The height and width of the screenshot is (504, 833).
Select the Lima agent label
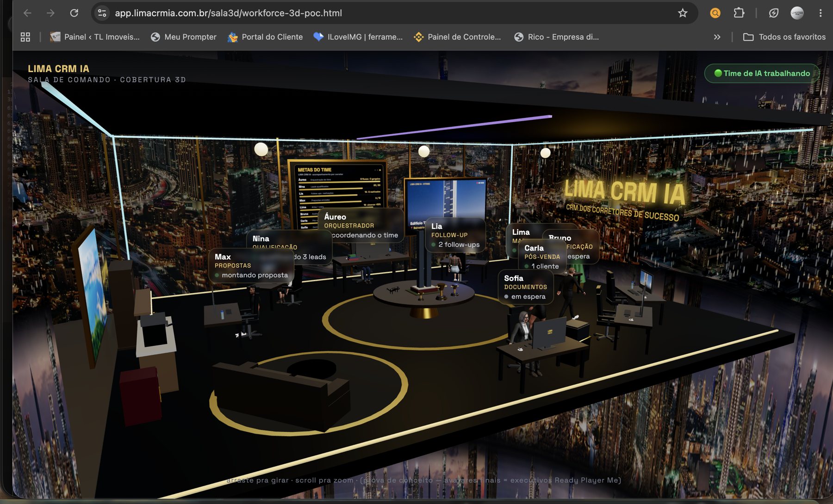tap(521, 232)
